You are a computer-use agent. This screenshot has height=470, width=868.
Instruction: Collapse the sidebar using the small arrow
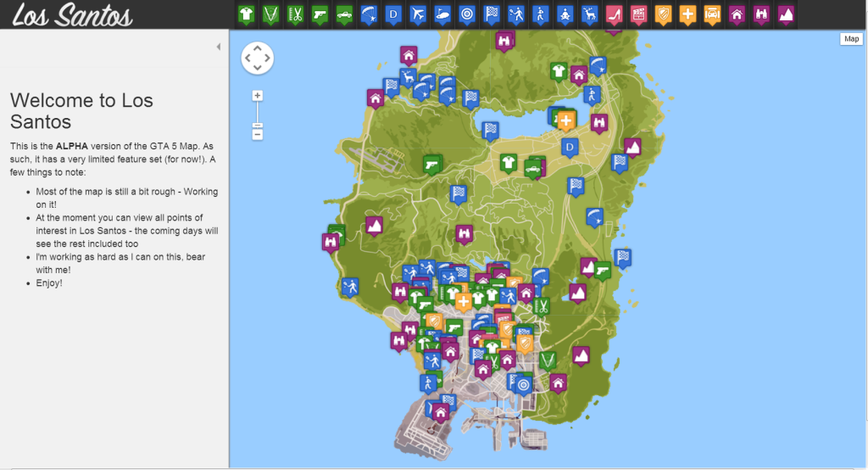pyautogui.click(x=219, y=47)
